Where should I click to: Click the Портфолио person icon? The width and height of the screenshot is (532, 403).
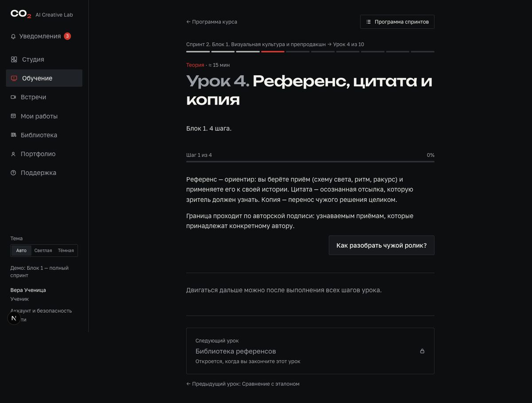pyautogui.click(x=13, y=154)
